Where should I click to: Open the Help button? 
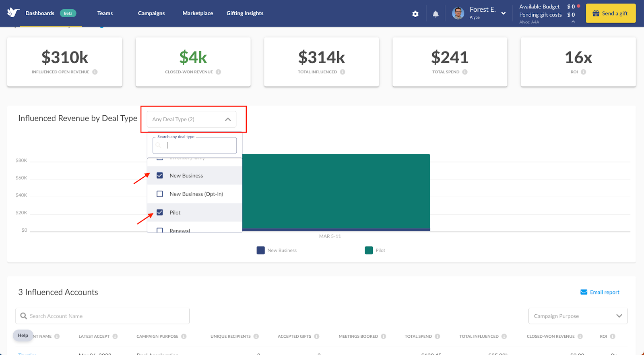[23, 335]
